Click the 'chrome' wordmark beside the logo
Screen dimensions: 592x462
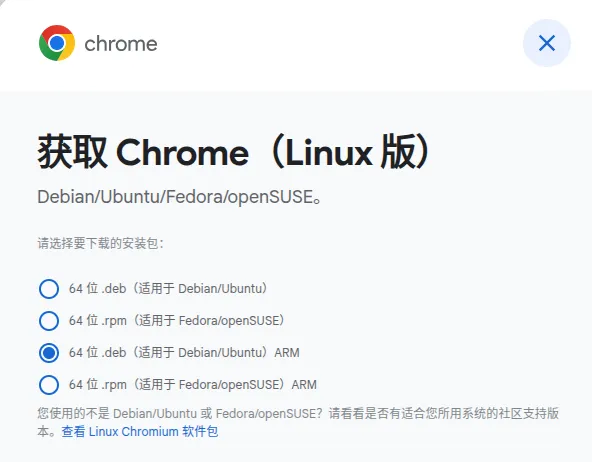(121, 44)
